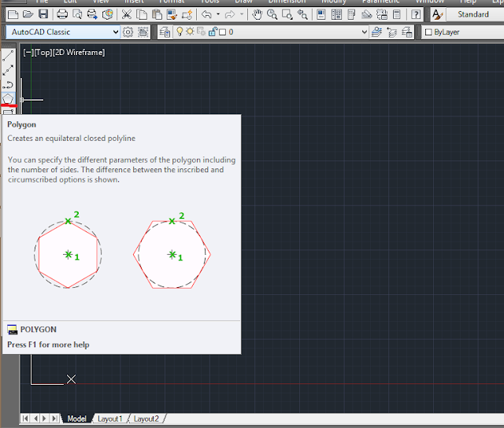
Task: Open Plot Preview
Action: pos(77,14)
